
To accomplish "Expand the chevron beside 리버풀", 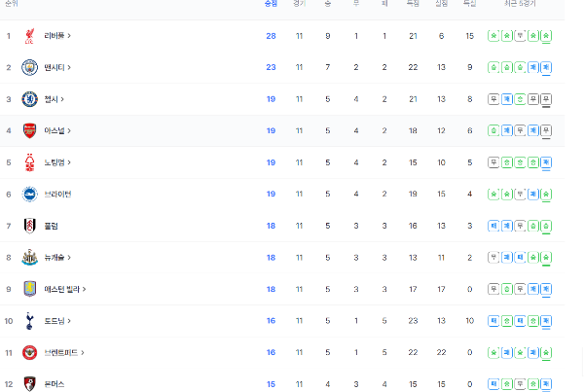I will click(69, 36).
